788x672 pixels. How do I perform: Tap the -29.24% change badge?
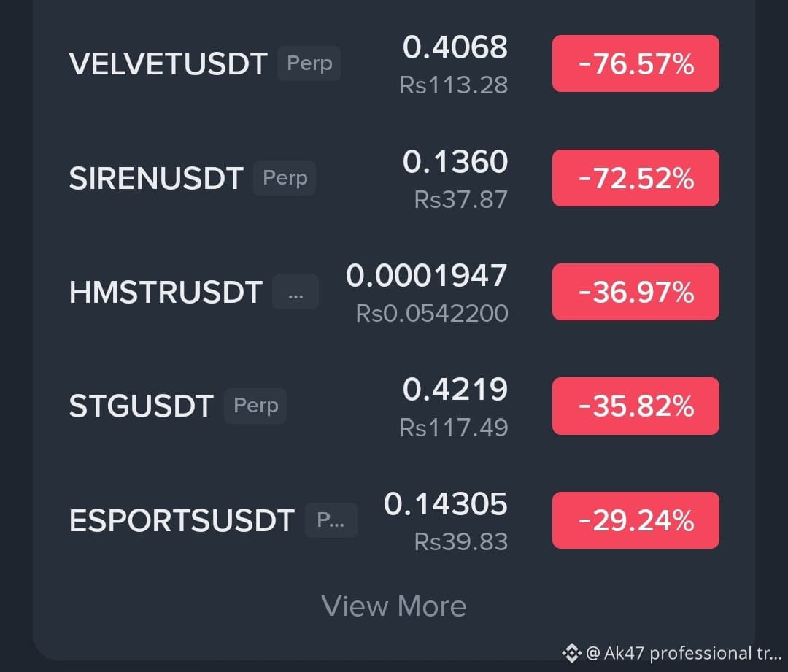click(x=636, y=520)
